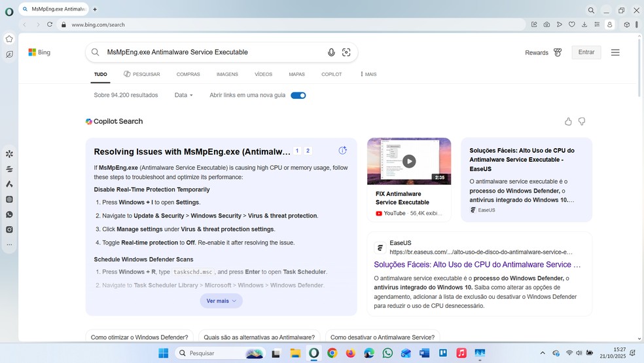Toggle open links in new tab switch
Viewport: 644px width, 363px height.
coord(298,96)
